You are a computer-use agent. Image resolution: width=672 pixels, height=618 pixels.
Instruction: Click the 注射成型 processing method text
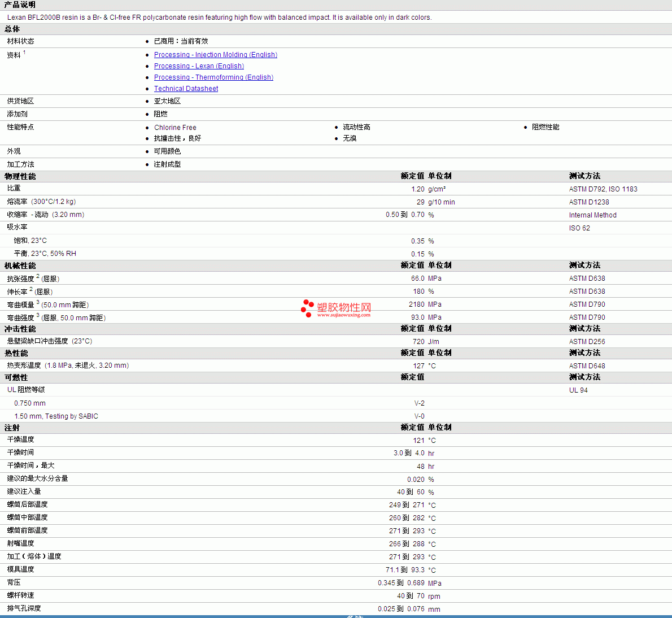(x=167, y=164)
